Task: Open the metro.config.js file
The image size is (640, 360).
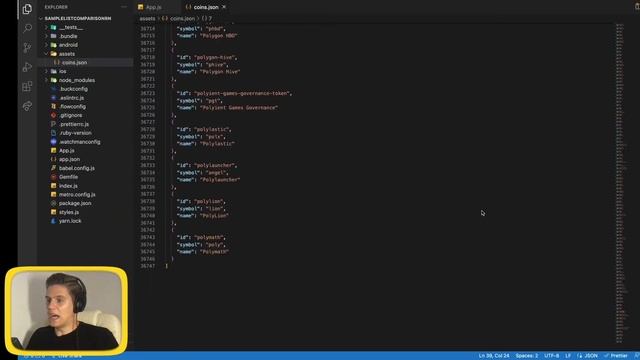Action: coord(77,195)
